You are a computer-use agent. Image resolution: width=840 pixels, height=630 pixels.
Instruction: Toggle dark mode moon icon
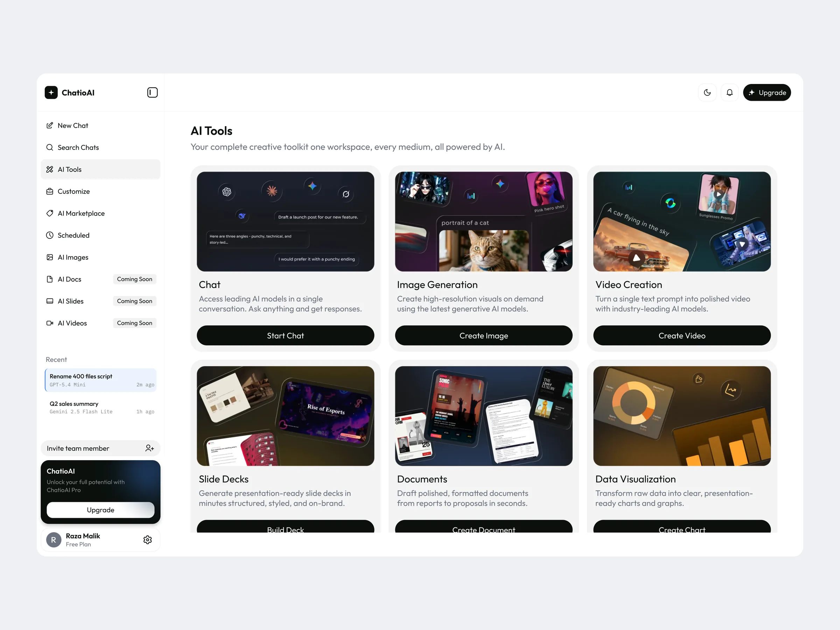pyautogui.click(x=707, y=93)
